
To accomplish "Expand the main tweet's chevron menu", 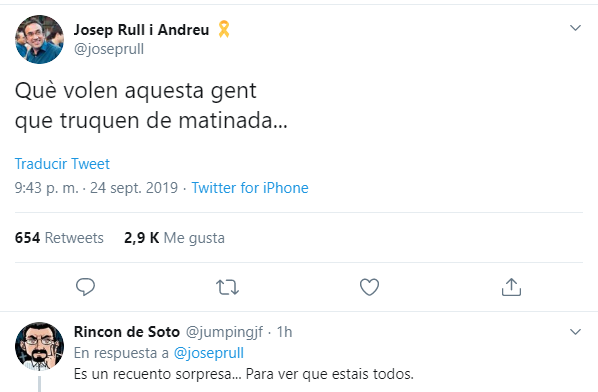I will [x=575, y=28].
